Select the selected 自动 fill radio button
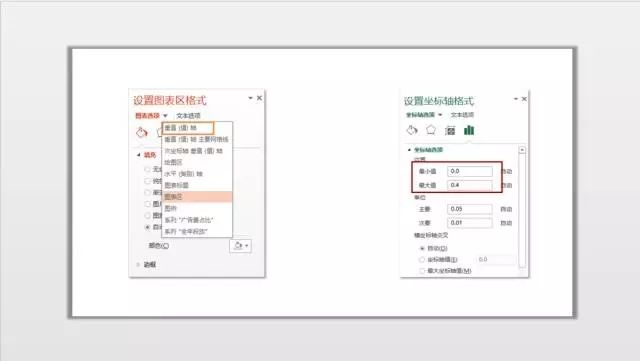640x361 pixels. point(147,227)
